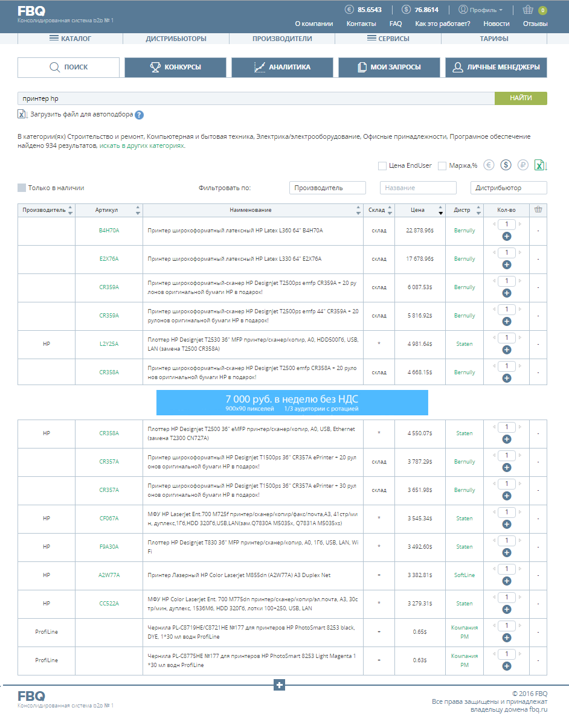Open the Дистрибьютор filter dropdown
Image resolution: width=569 pixels, height=728 pixels.
pyautogui.click(x=509, y=188)
